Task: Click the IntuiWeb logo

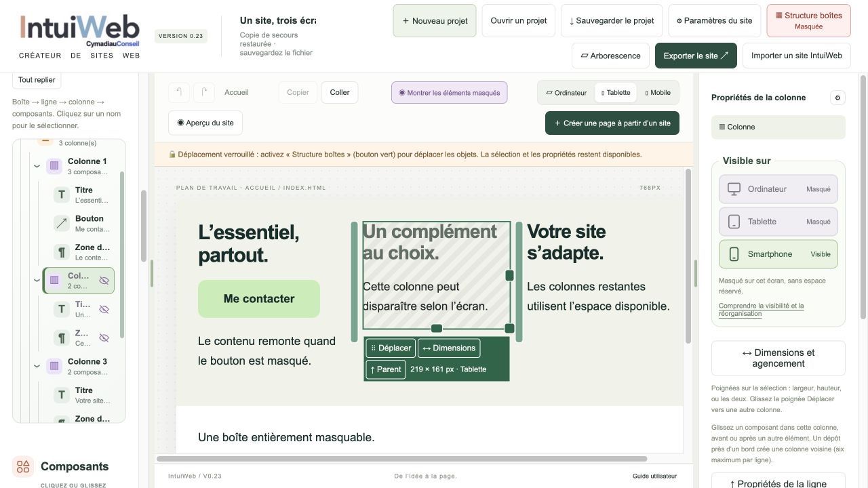Action: tap(79, 31)
